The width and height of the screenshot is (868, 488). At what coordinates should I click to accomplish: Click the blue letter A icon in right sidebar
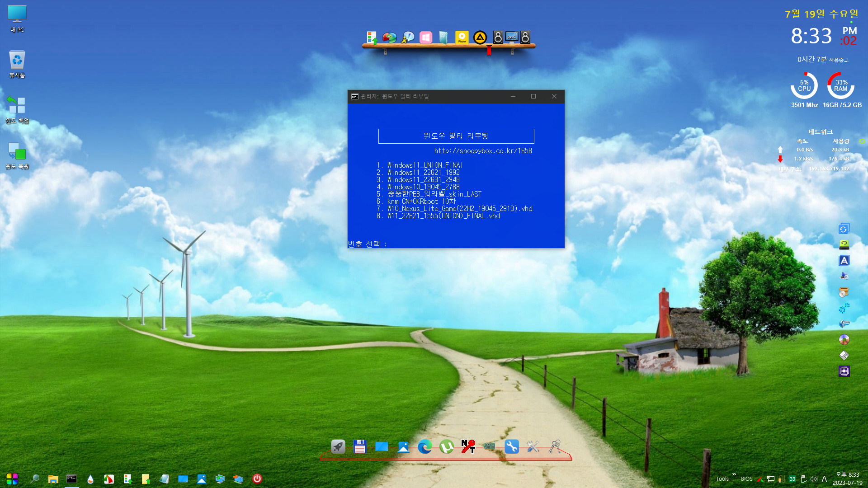pyautogui.click(x=844, y=261)
